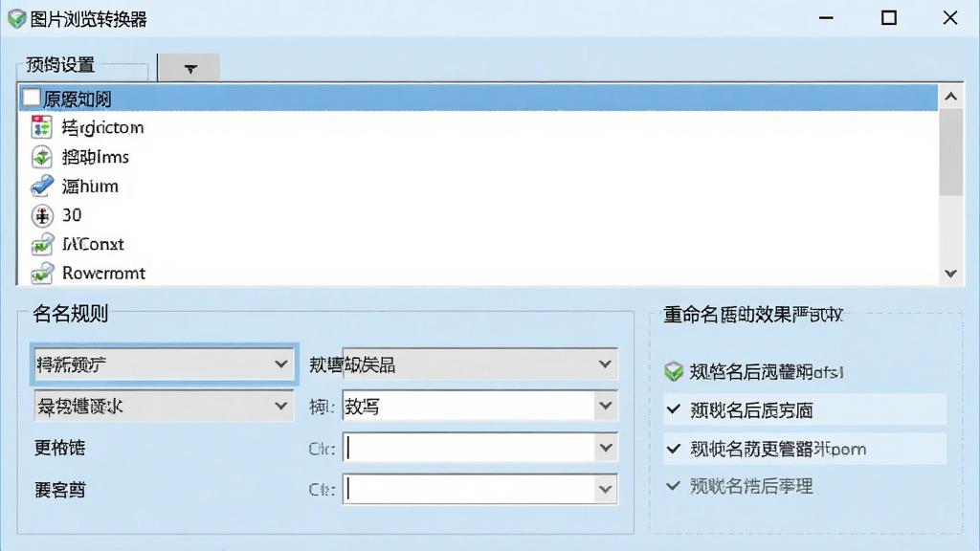The height and width of the screenshot is (551, 980).
Task: Open the focused first dropdown under 名名规则
Action: (x=163, y=364)
